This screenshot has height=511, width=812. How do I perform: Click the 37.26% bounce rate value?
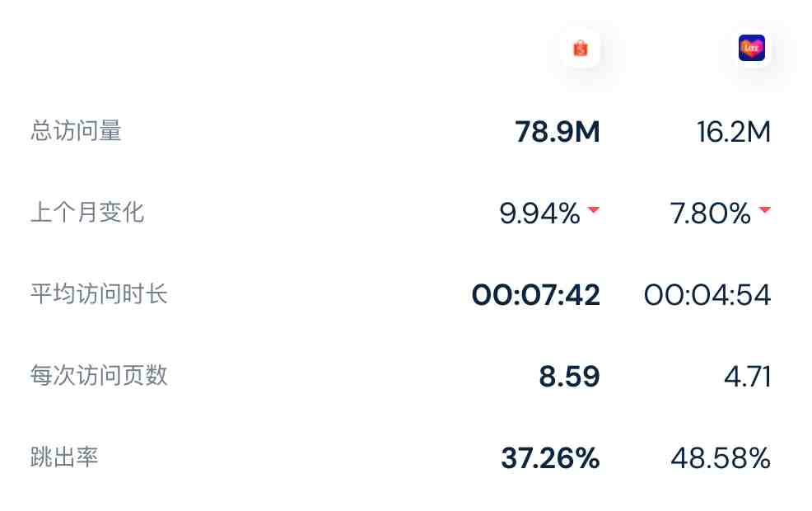(550, 458)
